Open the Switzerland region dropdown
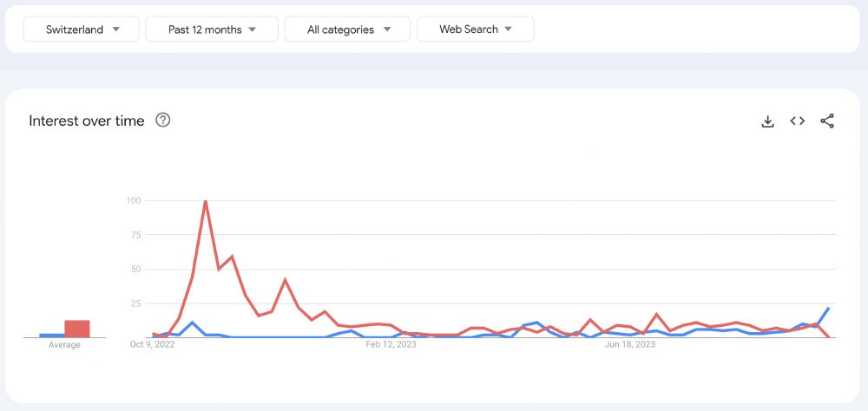This screenshot has height=411, width=868. (81, 29)
